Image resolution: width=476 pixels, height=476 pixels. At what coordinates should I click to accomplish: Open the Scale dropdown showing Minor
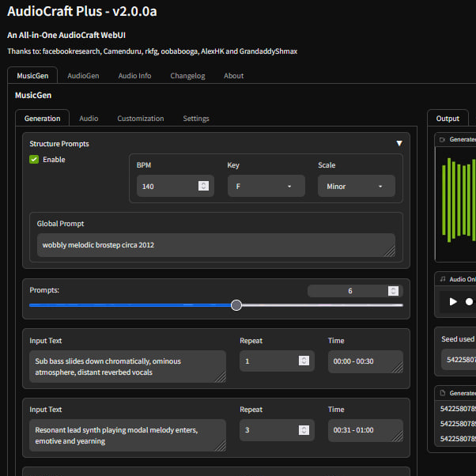click(x=357, y=186)
